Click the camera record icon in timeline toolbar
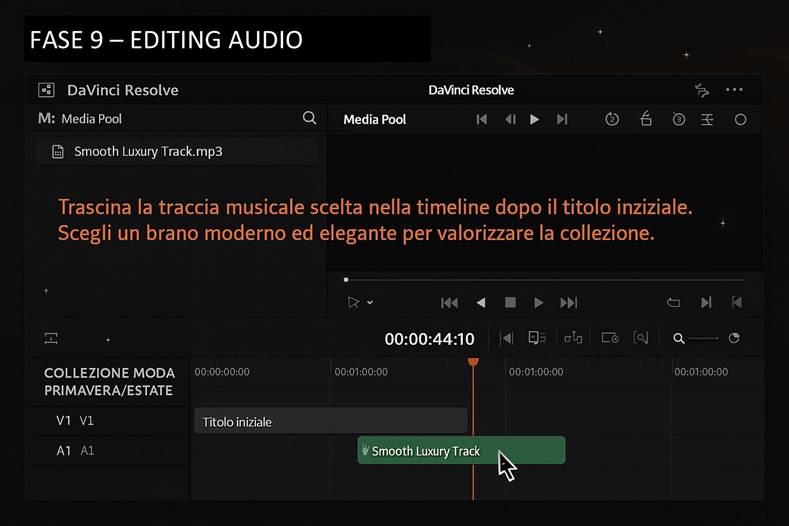789x526 pixels. coord(610,338)
